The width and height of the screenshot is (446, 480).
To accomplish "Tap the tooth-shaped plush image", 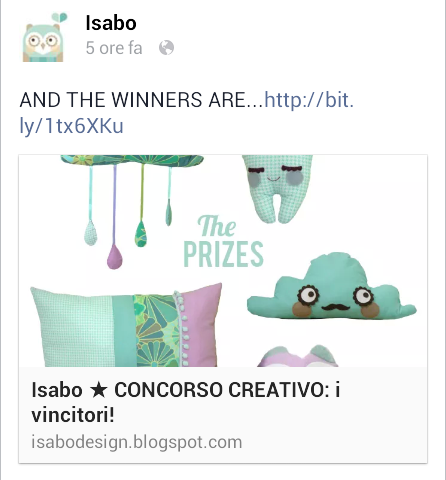I will click(x=277, y=188).
